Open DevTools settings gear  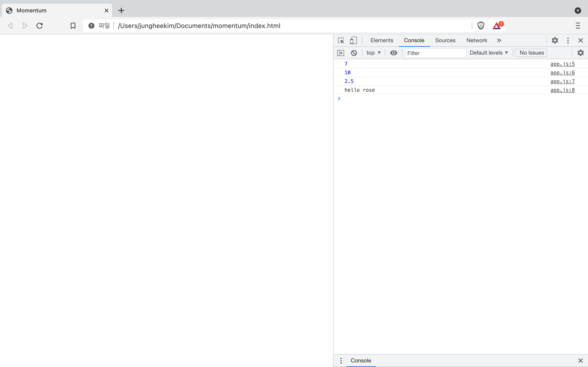point(555,40)
